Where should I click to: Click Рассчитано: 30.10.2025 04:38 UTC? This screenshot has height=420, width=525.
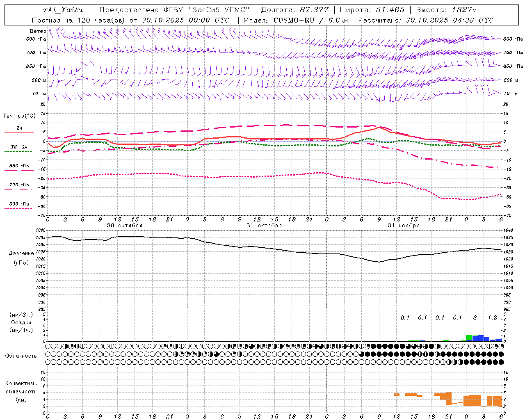pyautogui.click(x=426, y=20)
